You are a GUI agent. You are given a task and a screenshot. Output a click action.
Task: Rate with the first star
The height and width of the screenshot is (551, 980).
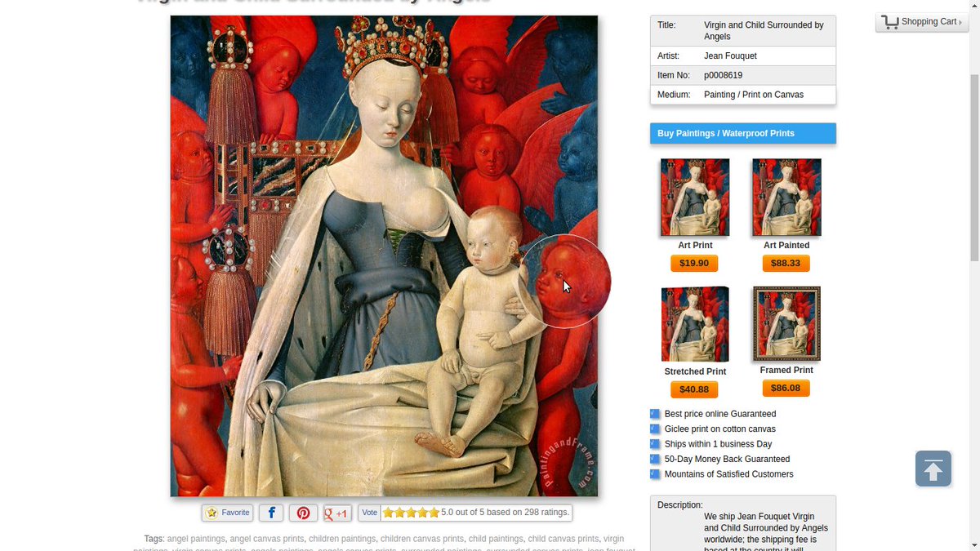(389, 513)
